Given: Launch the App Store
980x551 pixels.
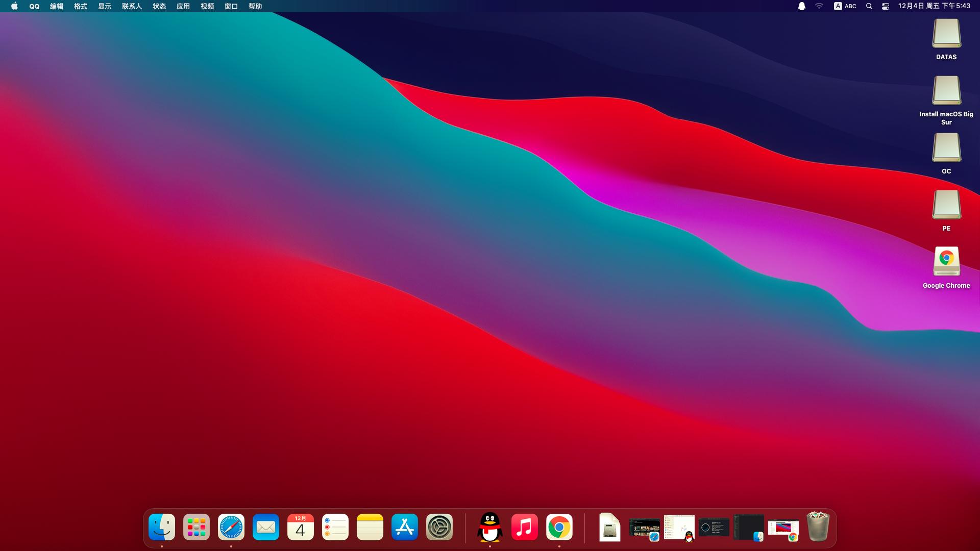Looking at the screenshot, I should coord(405,527).
